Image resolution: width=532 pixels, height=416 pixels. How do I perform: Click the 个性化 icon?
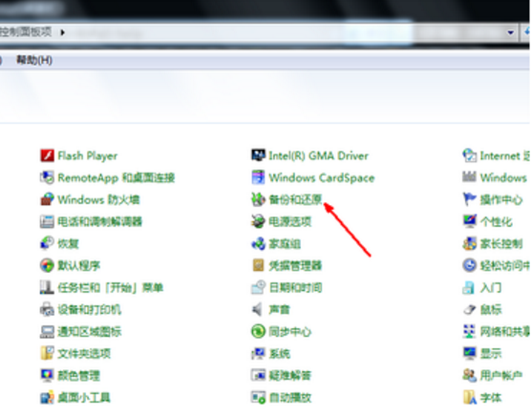click(x=470, y=221)
